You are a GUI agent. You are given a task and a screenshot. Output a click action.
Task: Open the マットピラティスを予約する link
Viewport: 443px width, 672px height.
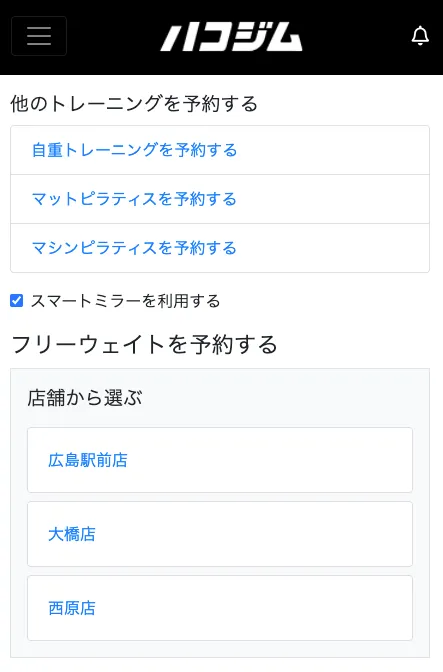tap(134, 199)
